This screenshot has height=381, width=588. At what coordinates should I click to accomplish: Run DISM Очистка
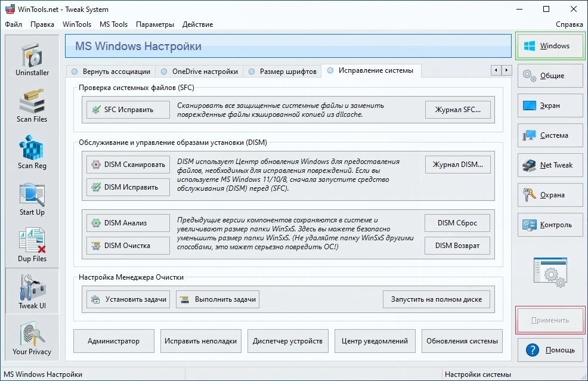pyautogui.click(x=128, y=246)
